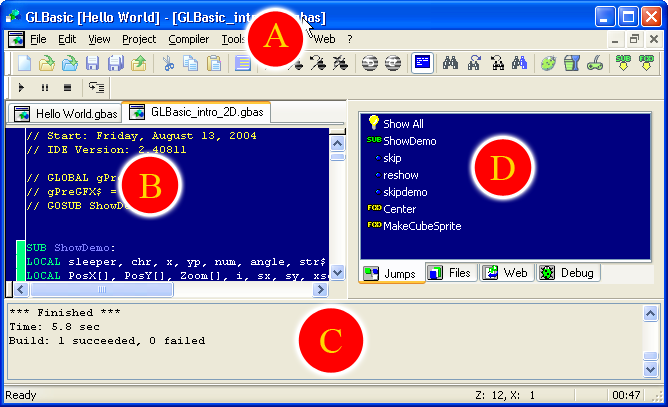Click the output pane scroll up arrow
This screenshot has width=668, height=407.
(650, 314)
